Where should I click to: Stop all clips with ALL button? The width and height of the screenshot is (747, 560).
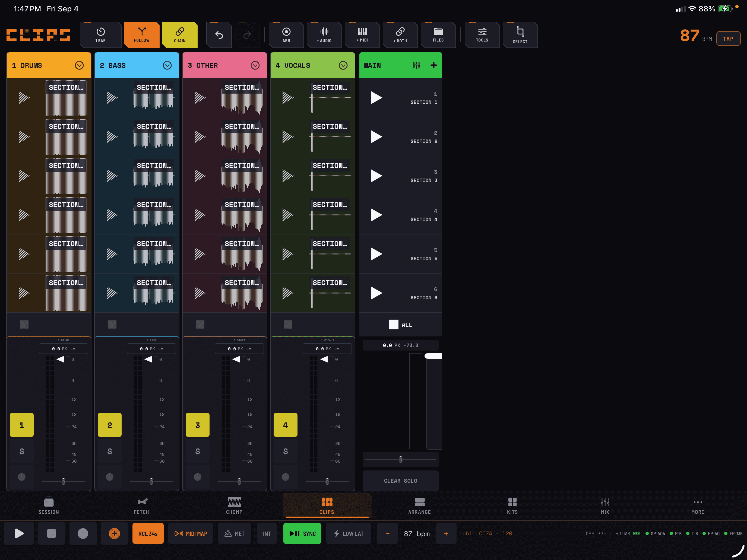pos(401,325)
